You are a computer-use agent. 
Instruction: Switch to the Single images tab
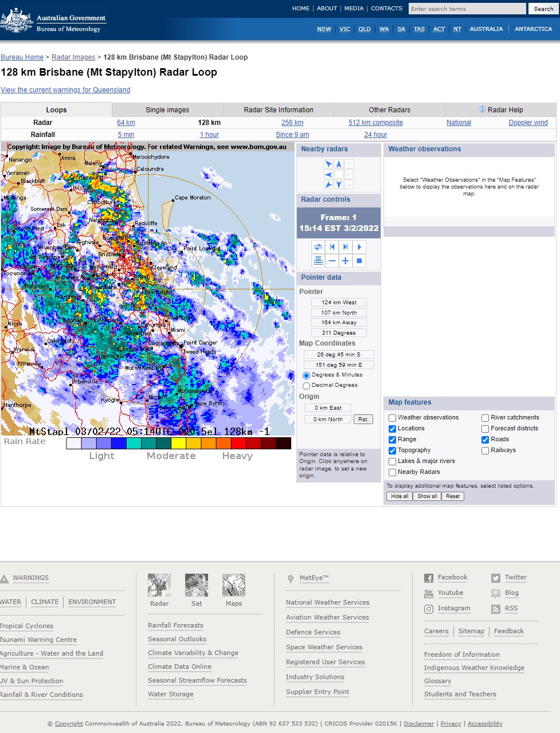coord(167,110)
